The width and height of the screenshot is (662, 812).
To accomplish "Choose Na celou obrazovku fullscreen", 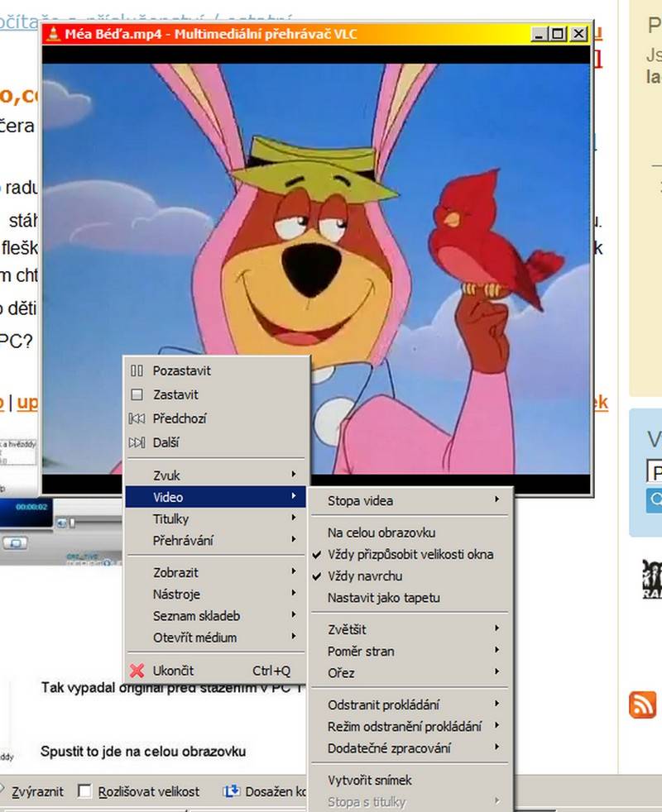I will click(410, 533).
